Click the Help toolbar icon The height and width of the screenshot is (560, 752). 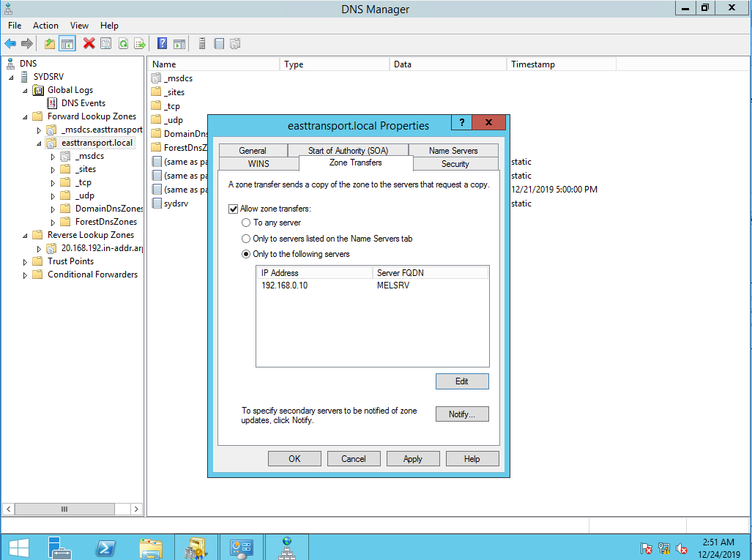(162, 43)
